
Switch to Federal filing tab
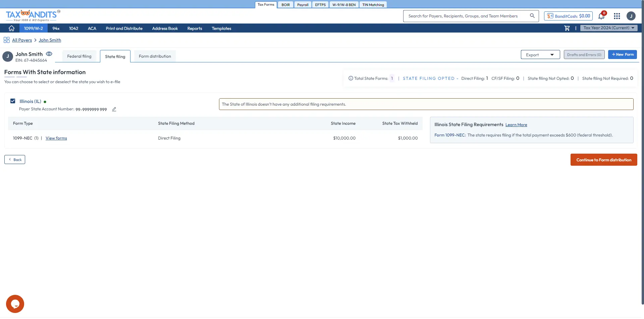coord(79,56)
